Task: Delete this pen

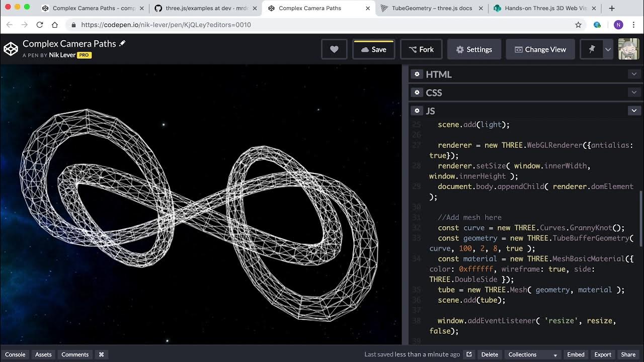Action: tap(490, 354)
